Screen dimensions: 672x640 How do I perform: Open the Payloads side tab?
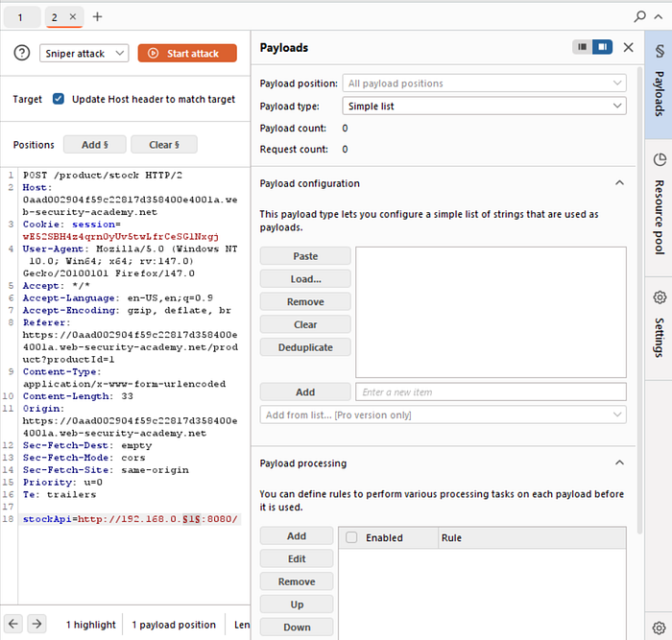[659, 84]
